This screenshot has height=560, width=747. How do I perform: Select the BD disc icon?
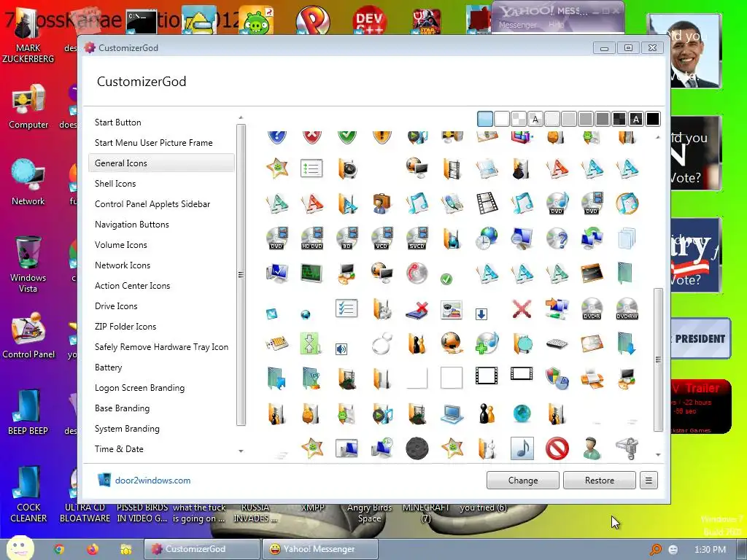[347, 238]
